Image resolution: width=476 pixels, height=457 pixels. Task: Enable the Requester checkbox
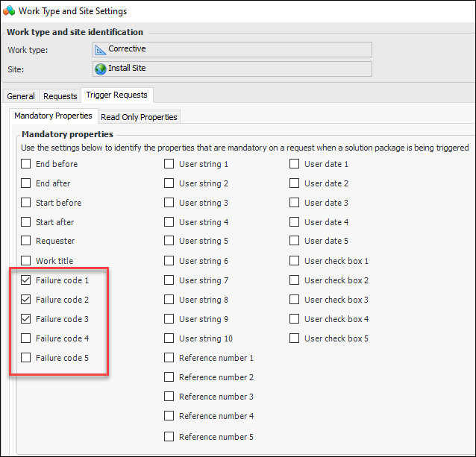26,242
